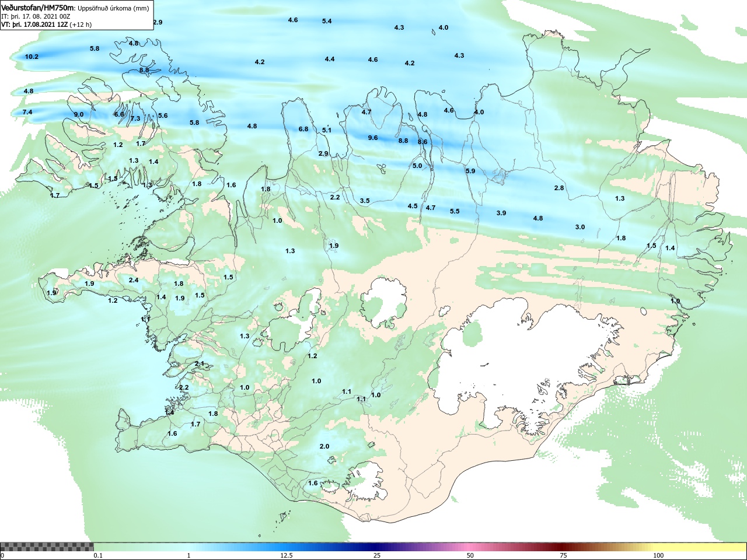Click the 12.5 label on the color scale
The width and height of the screenshot is (747, 560).
pyautogui.click(x=287, y=555)
